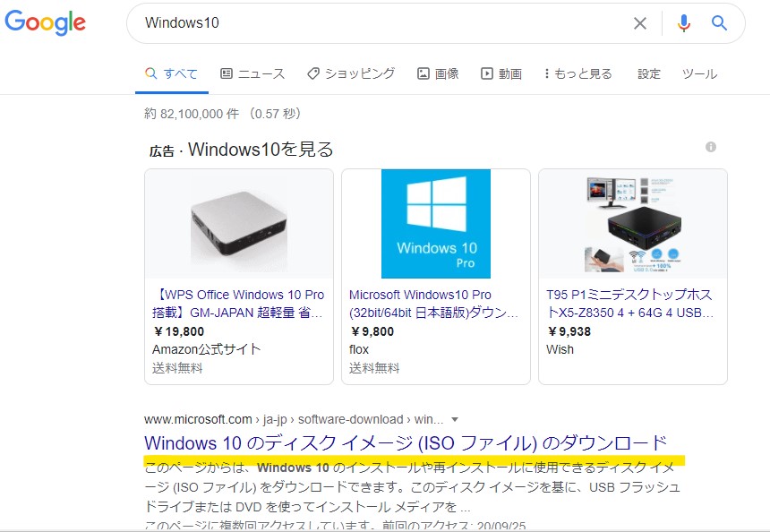Viewport: 770px width, 532px height.
Task: Open the Windows 10 ISO download result link
Action: pyautogui.click(x=406, y=443)
